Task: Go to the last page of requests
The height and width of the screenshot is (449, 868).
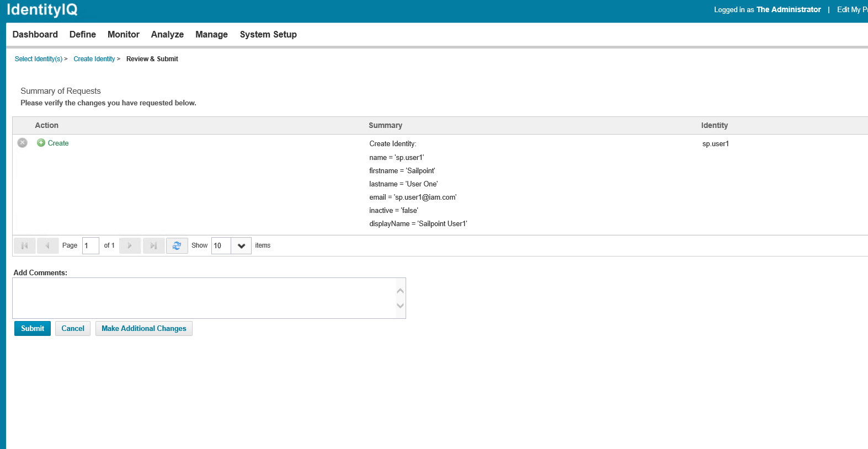Action: point(153,245)
